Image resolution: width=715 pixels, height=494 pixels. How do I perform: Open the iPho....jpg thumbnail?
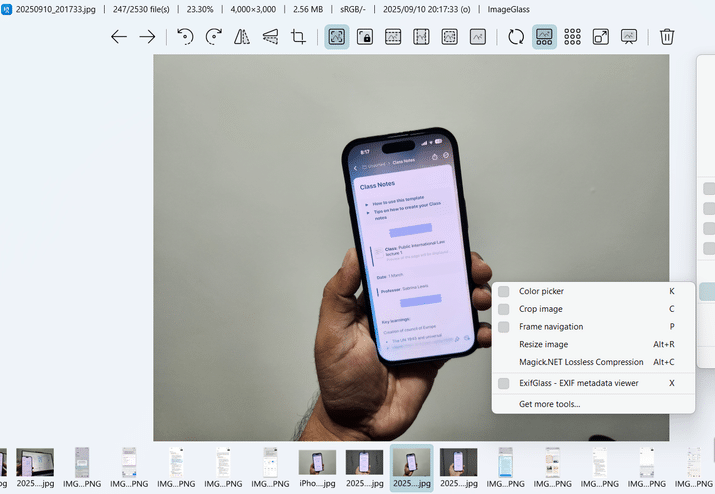[317, 467]
